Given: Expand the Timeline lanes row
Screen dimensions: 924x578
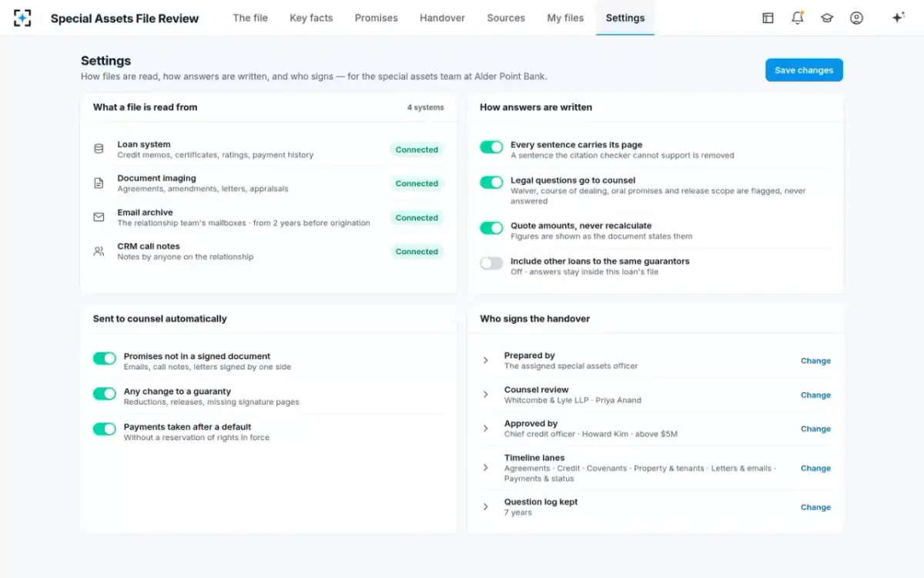Looking at the screenshot, I should (x=485, y=468).
